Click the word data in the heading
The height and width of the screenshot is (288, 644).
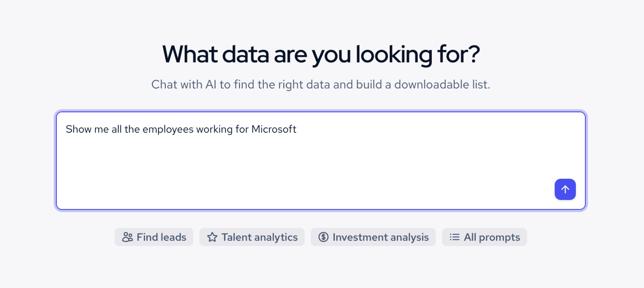(x=246, y=55)
